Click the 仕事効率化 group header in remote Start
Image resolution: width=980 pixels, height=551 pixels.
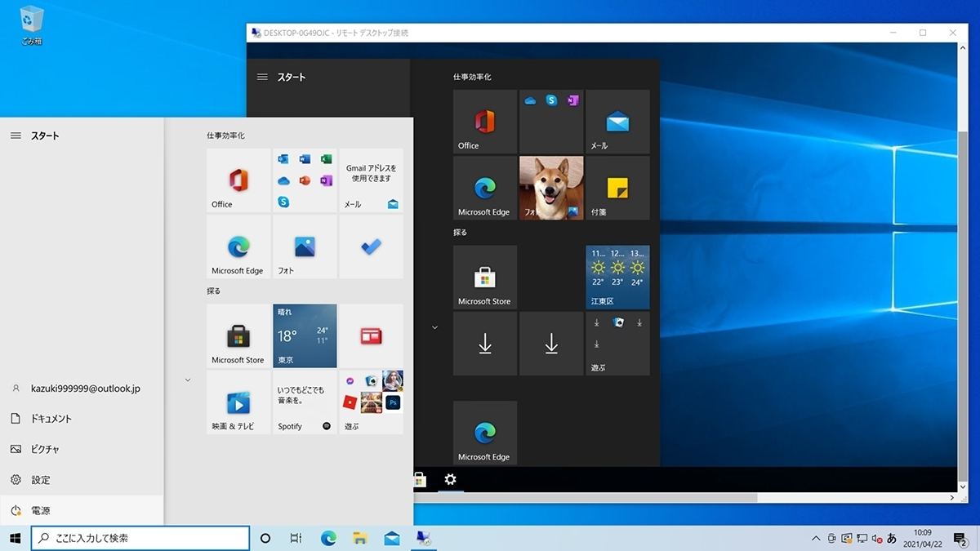[x=472, y=77]
